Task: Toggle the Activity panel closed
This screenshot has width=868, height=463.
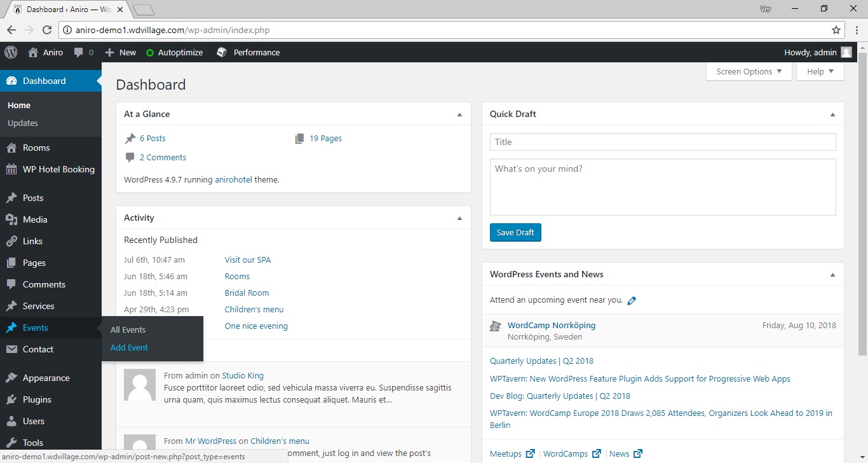Action: click(x=459, y=218)
